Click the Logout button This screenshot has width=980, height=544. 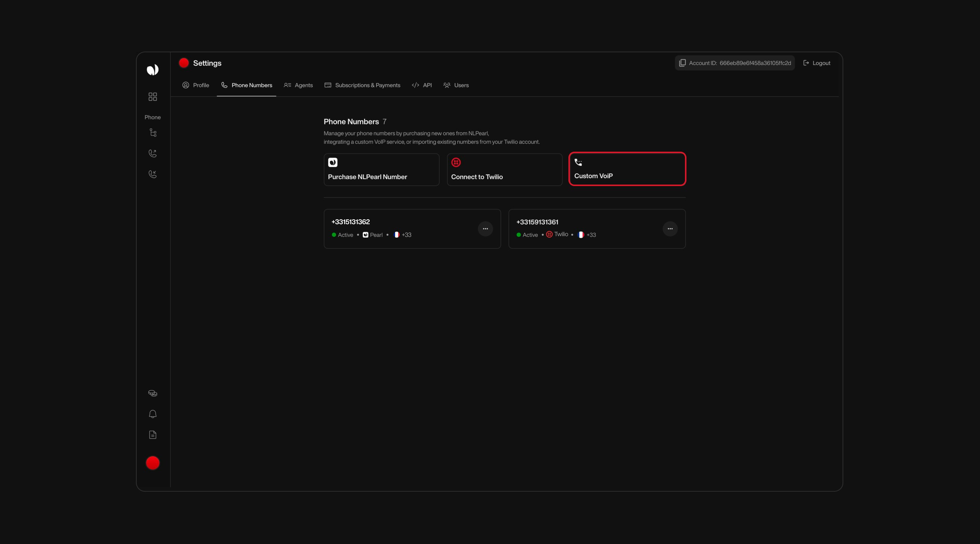point(816,63)
